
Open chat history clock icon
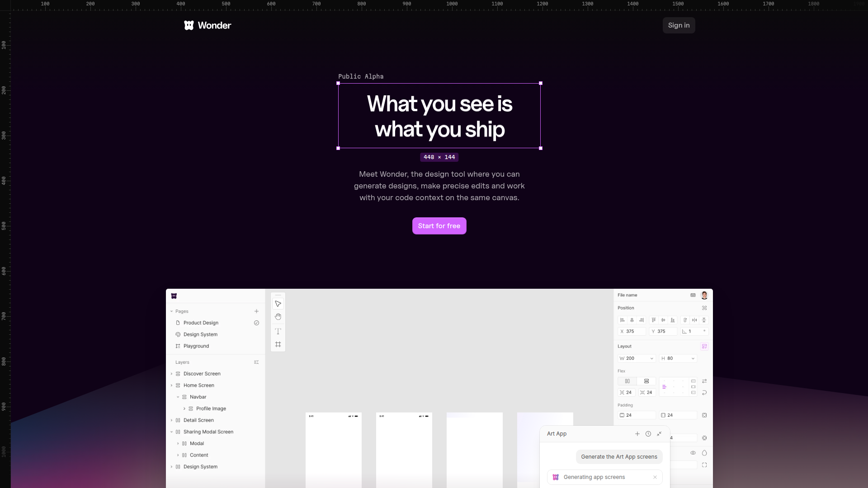click(x=648, y=434)
